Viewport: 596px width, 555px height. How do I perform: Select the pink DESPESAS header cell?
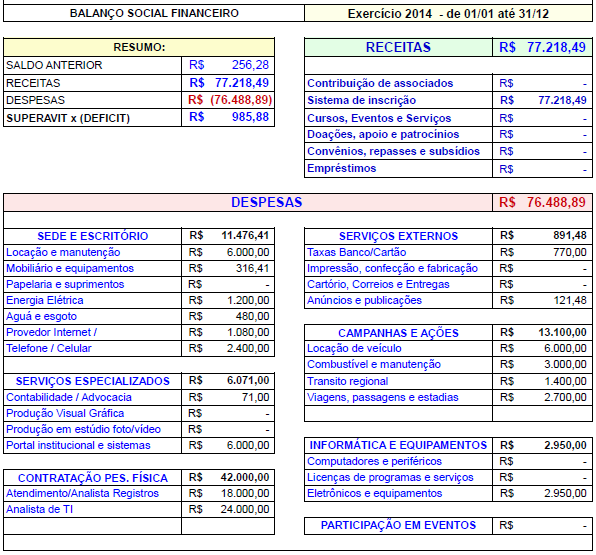(x=248, y=202)
